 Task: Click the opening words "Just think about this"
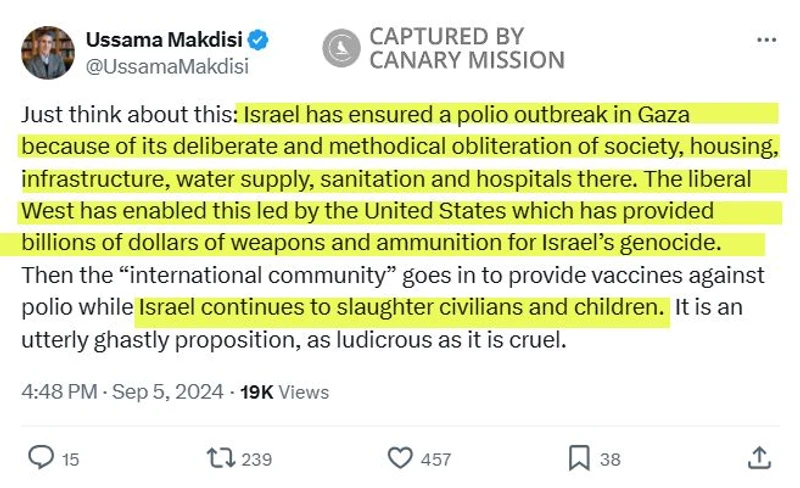[126, 114]
